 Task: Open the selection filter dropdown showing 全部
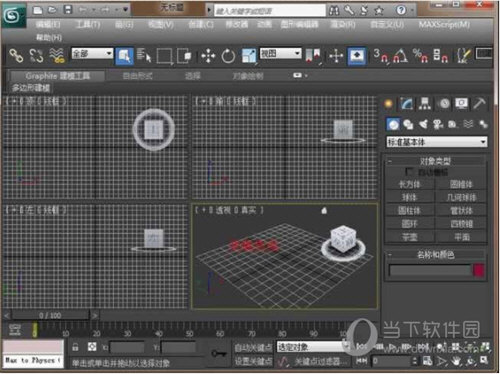(x=92, y=53)
